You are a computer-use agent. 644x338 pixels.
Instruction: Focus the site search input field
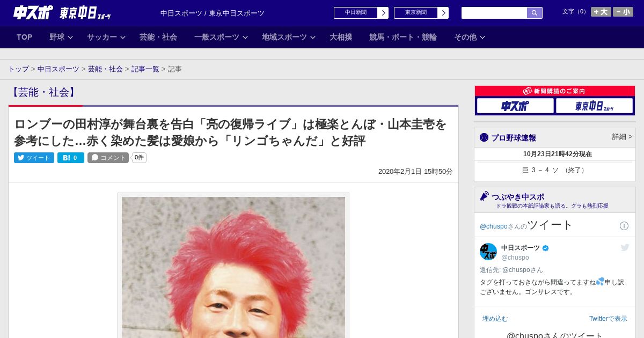[x=494, y=13]
